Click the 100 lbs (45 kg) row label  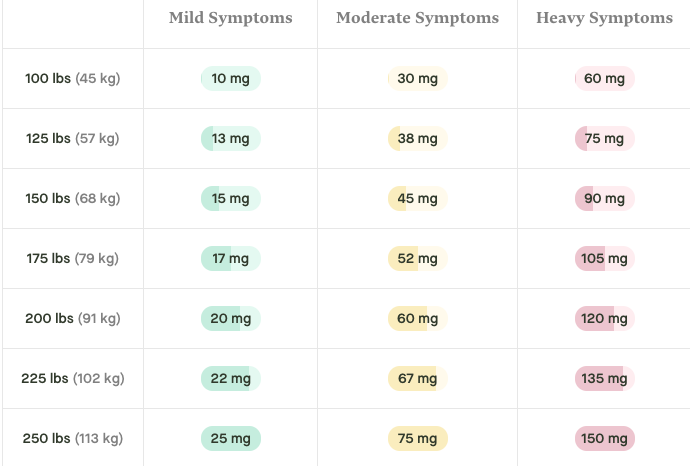point(73,79)
